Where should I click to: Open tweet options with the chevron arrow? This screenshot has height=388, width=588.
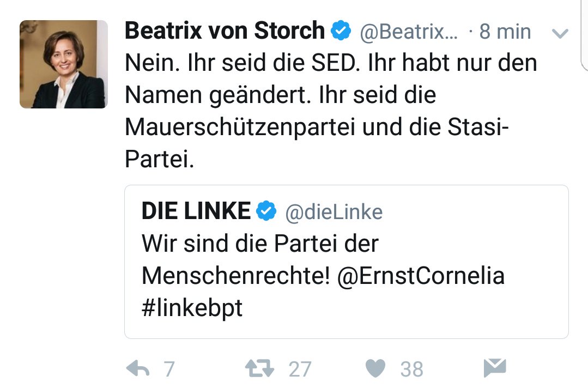[560, 34]
